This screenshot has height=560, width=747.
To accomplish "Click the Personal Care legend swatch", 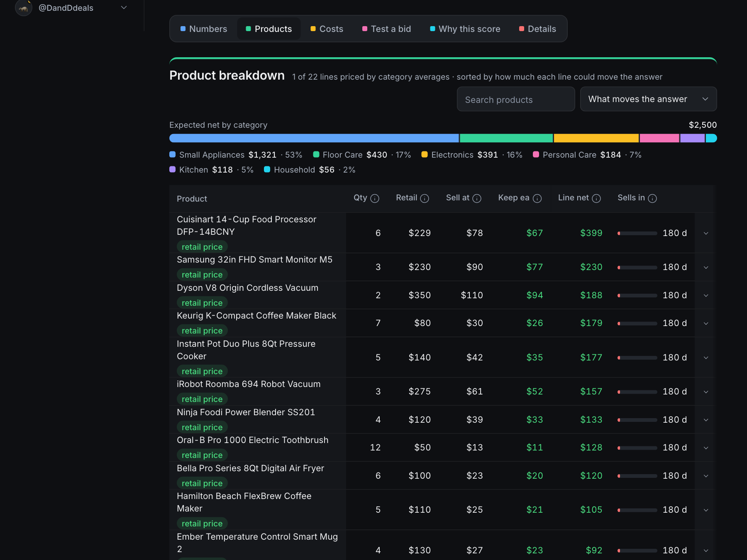I will (x=536, y=154).
